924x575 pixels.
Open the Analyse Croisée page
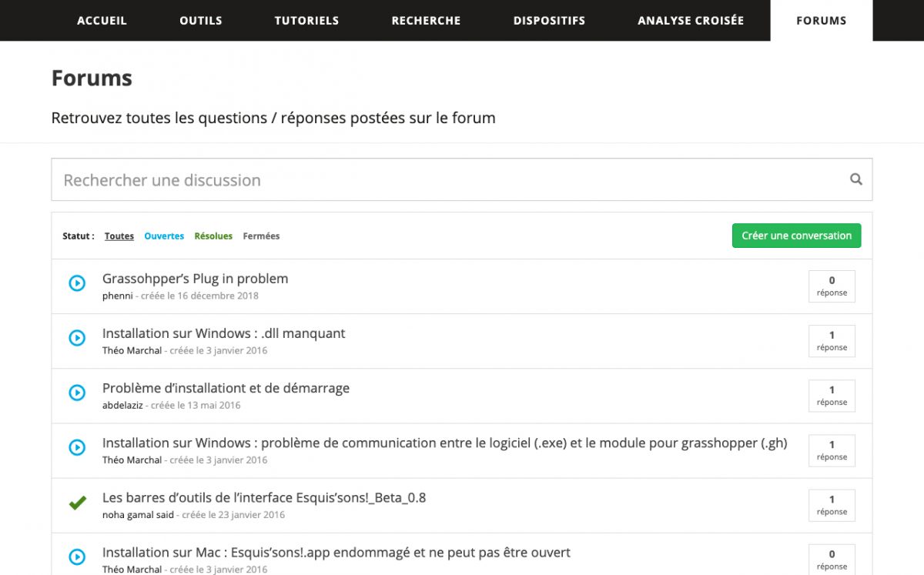pyautogui.click(x=691, y=21)
